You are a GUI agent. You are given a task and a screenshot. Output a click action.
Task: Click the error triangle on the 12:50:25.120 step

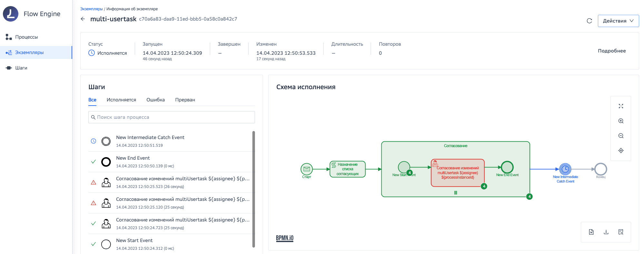(x=93, y=203)
